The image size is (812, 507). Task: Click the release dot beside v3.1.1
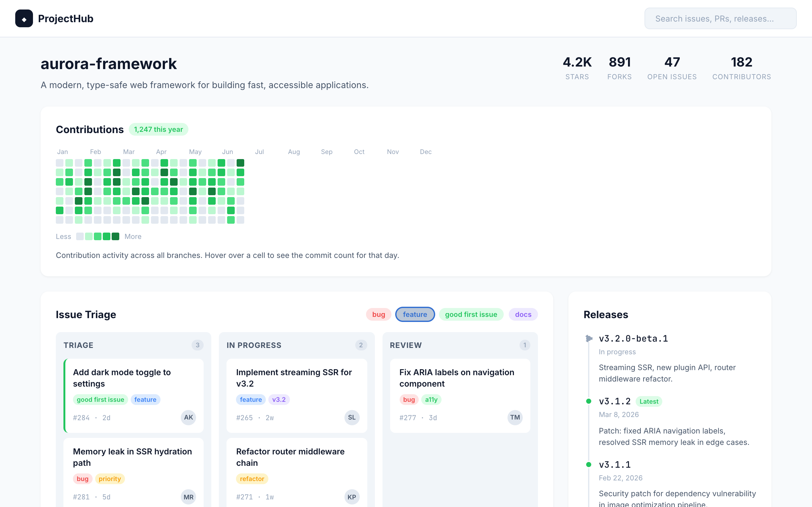coord(588,465)
